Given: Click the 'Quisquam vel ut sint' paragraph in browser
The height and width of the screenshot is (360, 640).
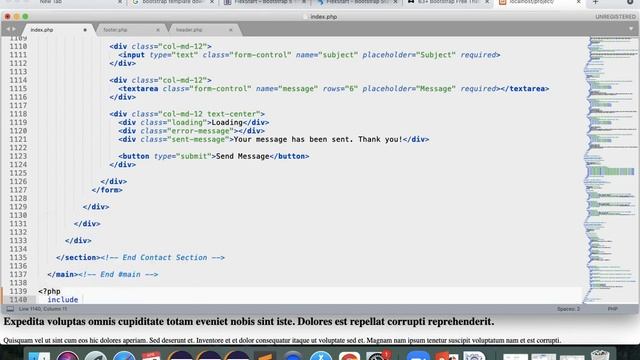Looking at the screenshot, I should [x=282, y=340].
